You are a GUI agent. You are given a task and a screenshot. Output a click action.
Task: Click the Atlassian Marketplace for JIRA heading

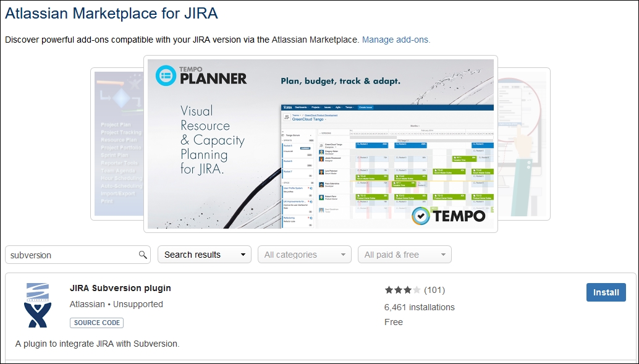pos(111,13)
